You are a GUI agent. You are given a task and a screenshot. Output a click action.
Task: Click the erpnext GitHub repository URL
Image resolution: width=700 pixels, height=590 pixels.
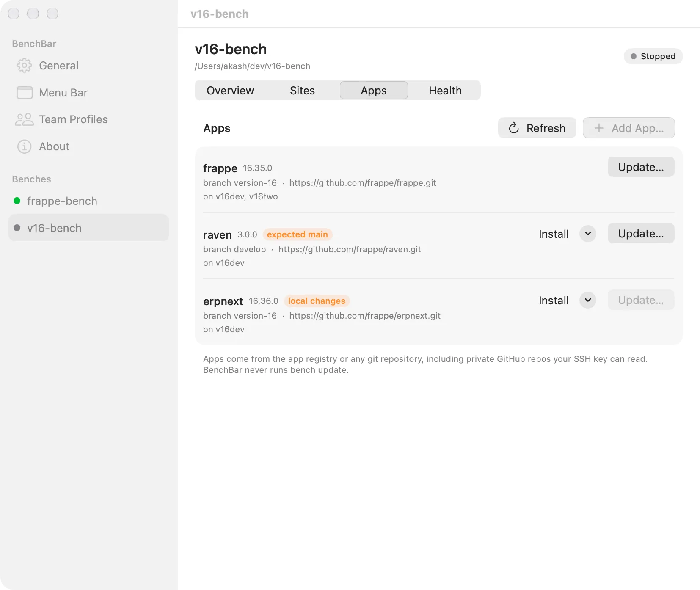pos(365,316)
